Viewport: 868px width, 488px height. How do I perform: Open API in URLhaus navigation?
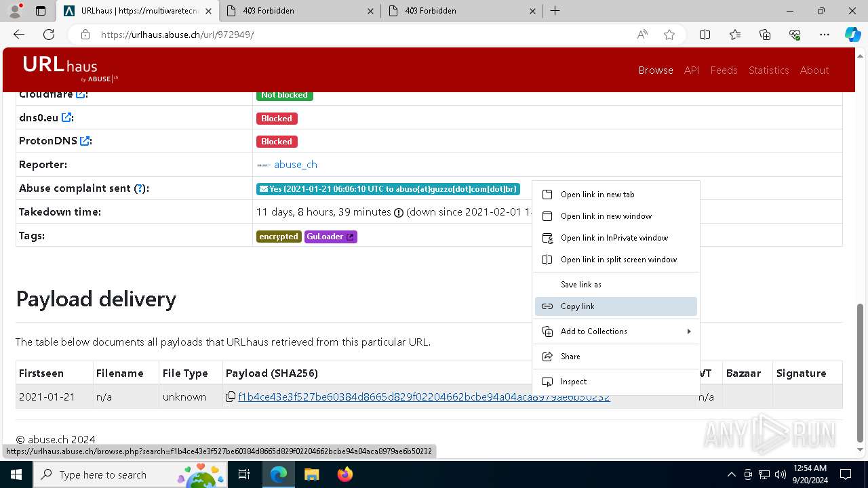tap(692, 70)
